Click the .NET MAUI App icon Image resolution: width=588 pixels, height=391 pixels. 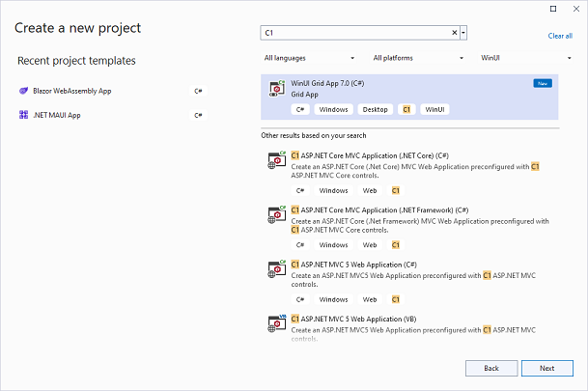(23, 115)
